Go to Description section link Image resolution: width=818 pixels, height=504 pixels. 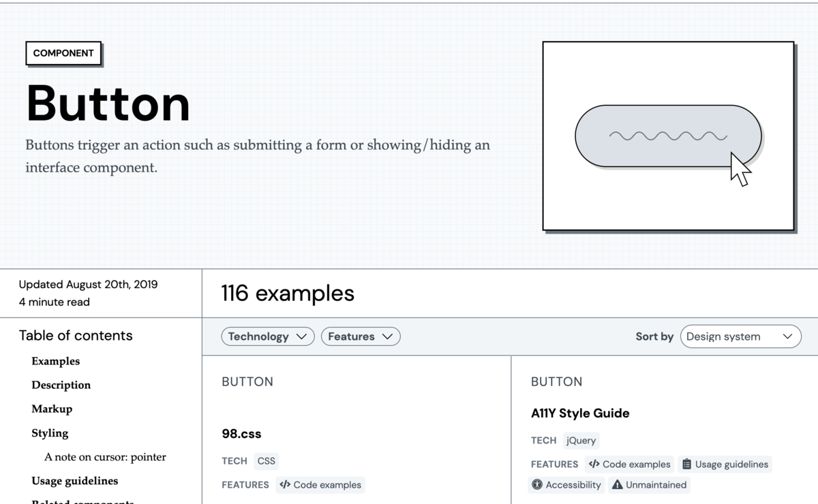point(61,385)
